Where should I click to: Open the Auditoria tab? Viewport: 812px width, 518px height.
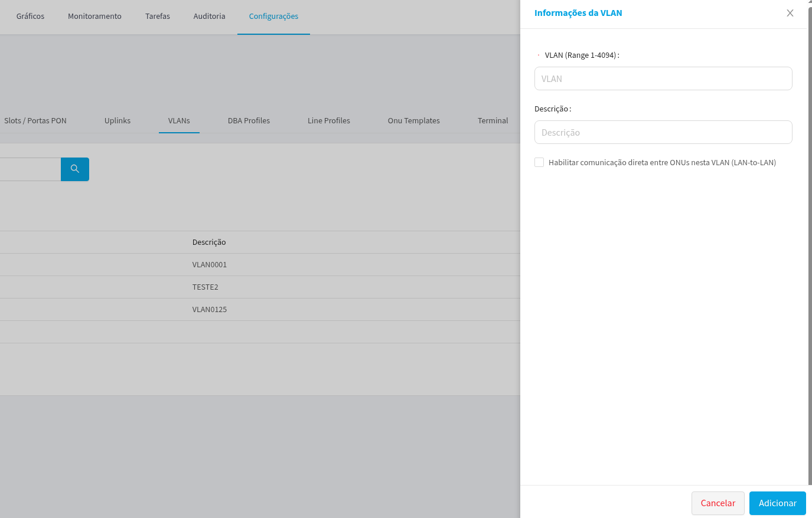(209, 17)
